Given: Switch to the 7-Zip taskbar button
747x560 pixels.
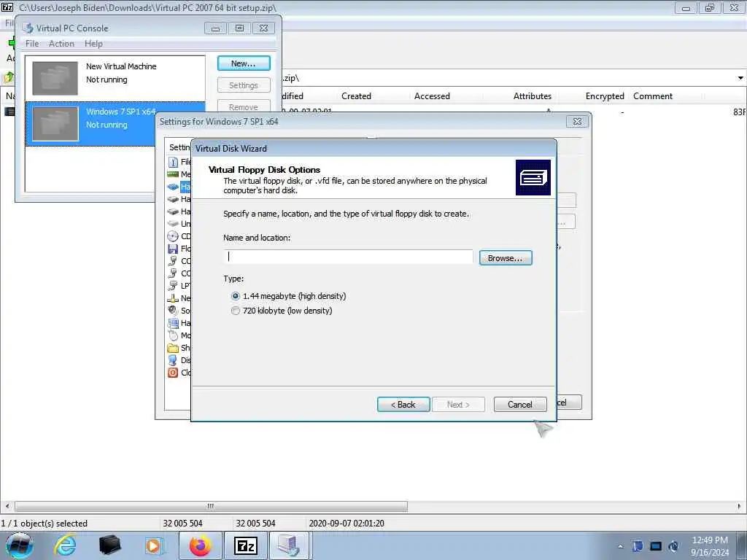Looking at the screenshot, I should [246, 545].
